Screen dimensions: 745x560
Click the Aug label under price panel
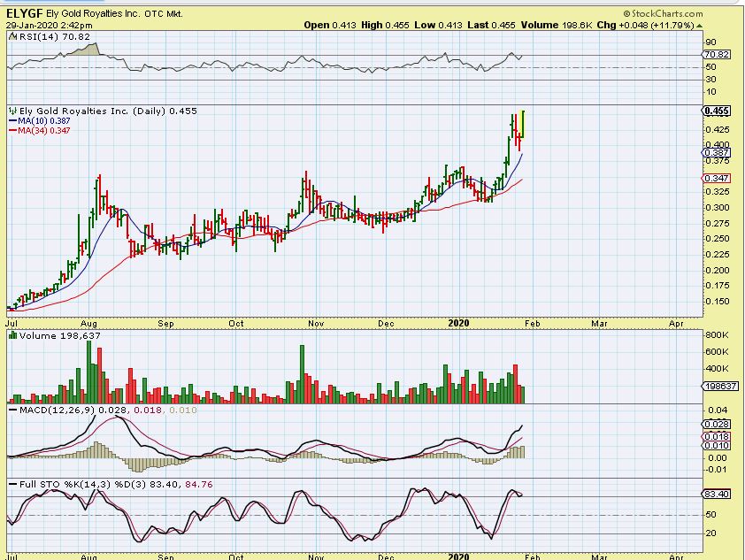pos(88,324)
